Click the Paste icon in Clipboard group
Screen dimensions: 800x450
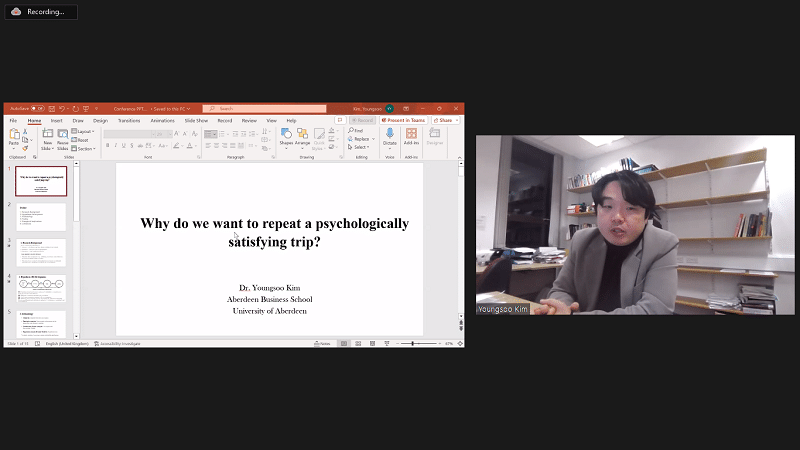pos(14,135)
